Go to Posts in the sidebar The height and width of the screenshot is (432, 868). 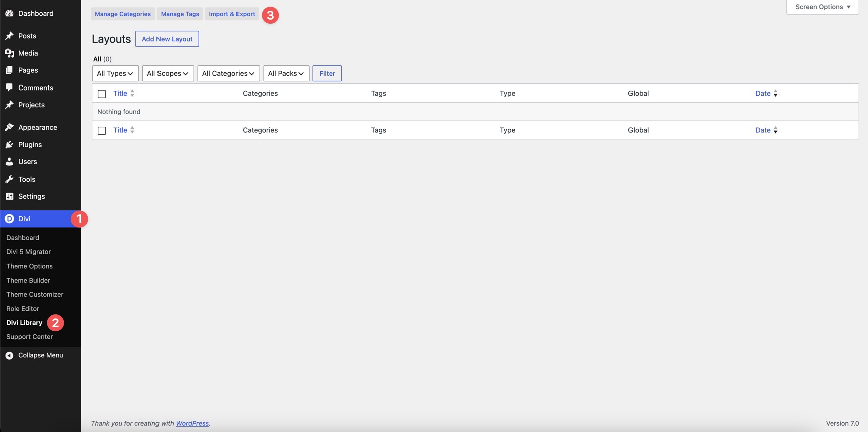point(27,36)
